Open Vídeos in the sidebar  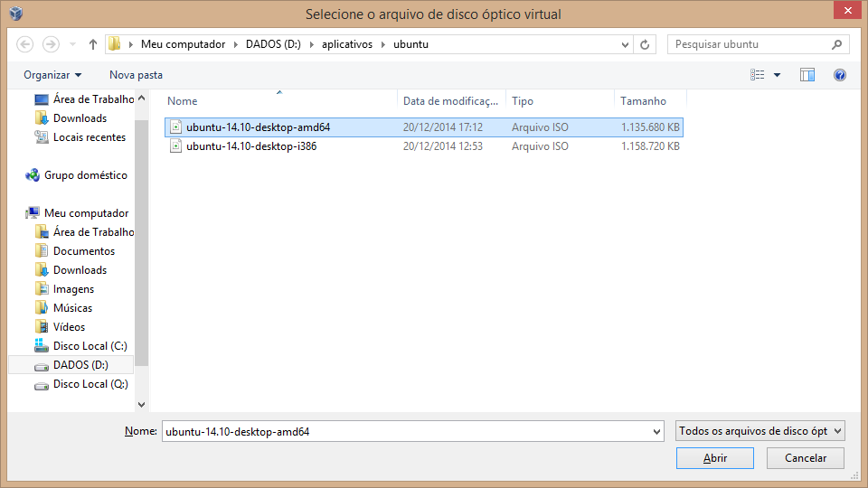point(69,327)
